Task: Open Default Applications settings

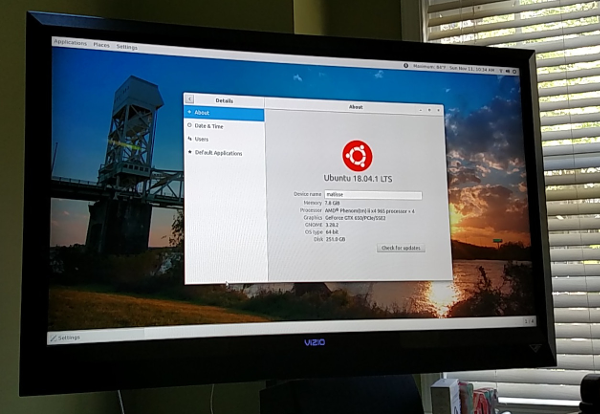Action: [220, 153]
